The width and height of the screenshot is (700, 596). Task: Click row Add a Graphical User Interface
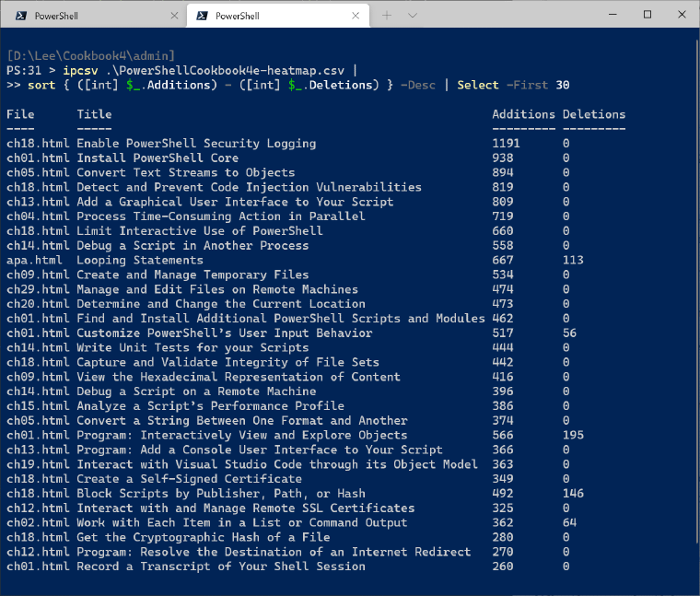coord(316,202)
